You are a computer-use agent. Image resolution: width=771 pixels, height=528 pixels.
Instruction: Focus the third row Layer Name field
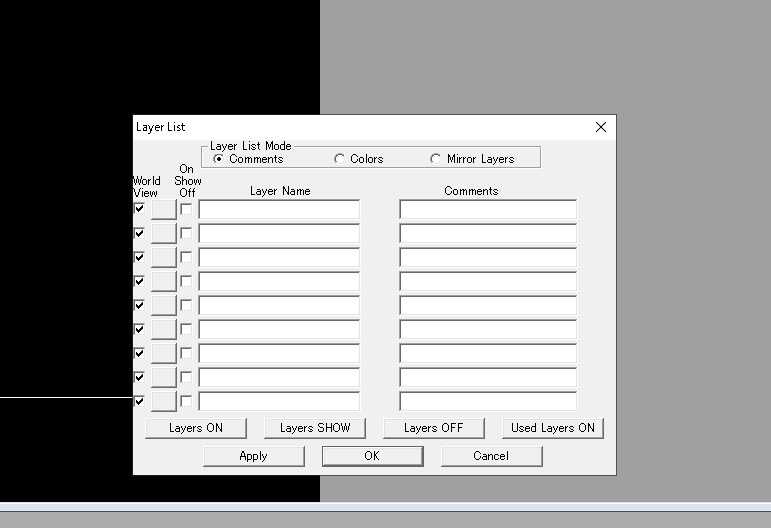tap(279, 257)
